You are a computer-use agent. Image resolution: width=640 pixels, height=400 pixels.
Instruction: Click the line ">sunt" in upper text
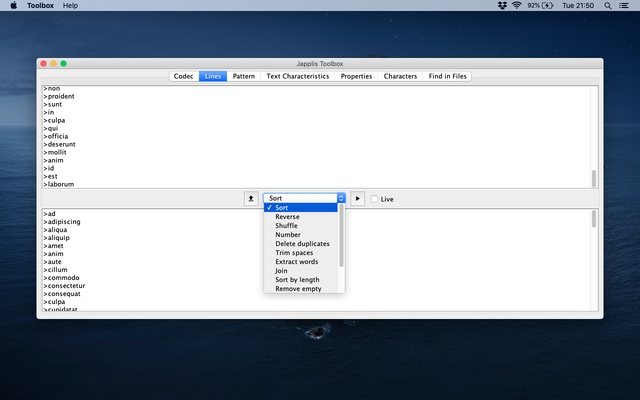coord(53,104)
